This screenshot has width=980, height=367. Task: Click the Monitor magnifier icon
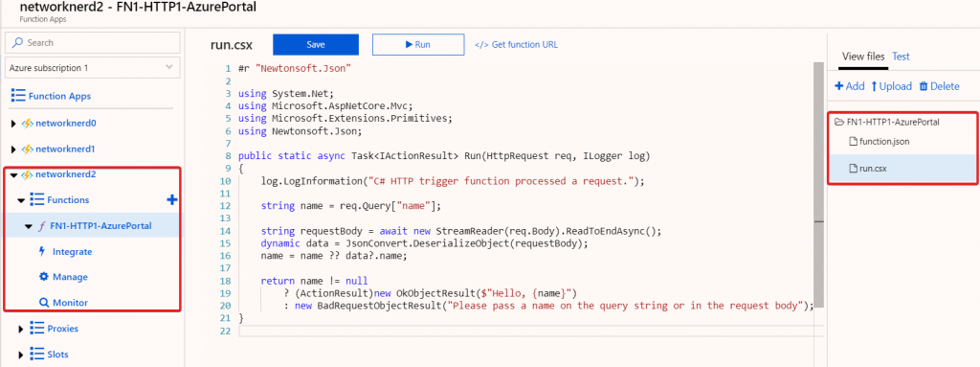(x=44, y=303)
